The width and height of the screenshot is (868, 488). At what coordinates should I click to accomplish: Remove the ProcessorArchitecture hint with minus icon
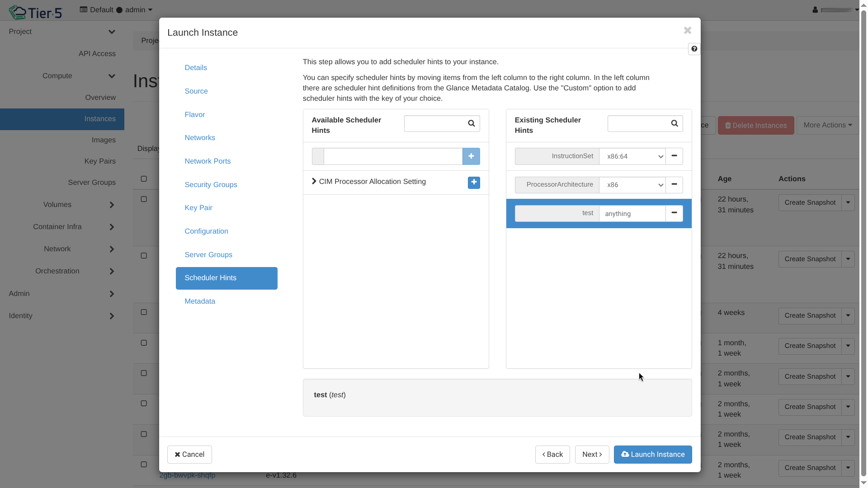tap(674, 184)
